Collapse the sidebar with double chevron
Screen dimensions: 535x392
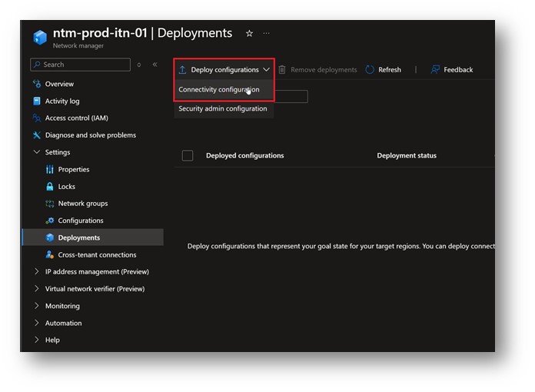(x=155, y=65)
